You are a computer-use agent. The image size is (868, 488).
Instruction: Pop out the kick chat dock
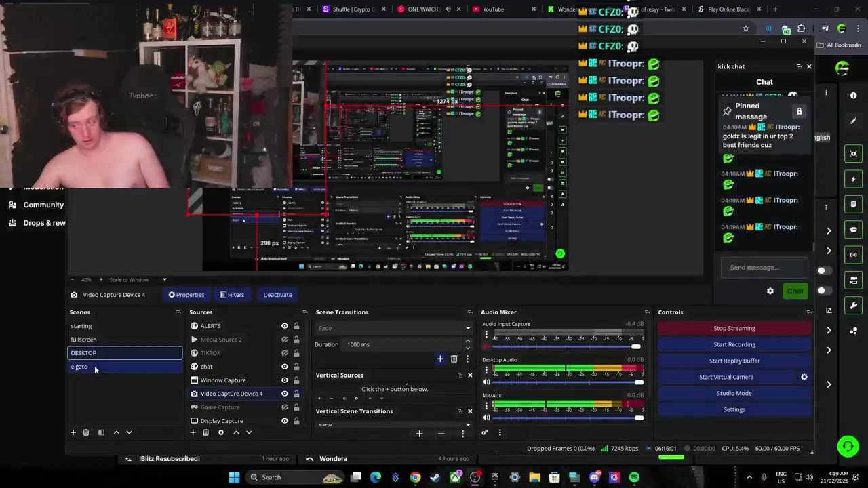point(799,66)
